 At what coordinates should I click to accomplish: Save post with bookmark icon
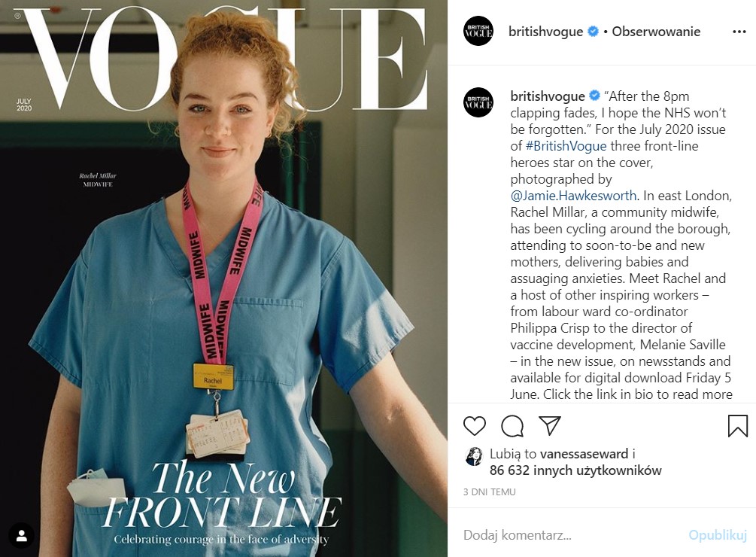[x=738, y=426]
